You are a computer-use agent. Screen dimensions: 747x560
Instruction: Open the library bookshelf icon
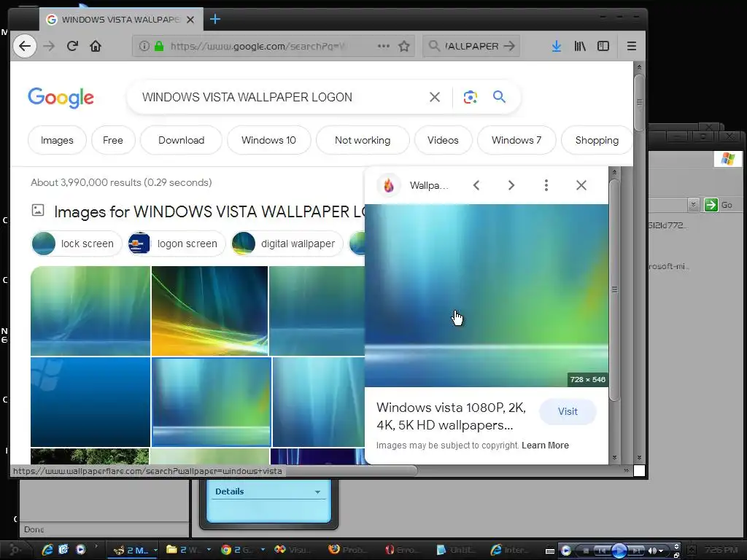(x=580, y=46)
